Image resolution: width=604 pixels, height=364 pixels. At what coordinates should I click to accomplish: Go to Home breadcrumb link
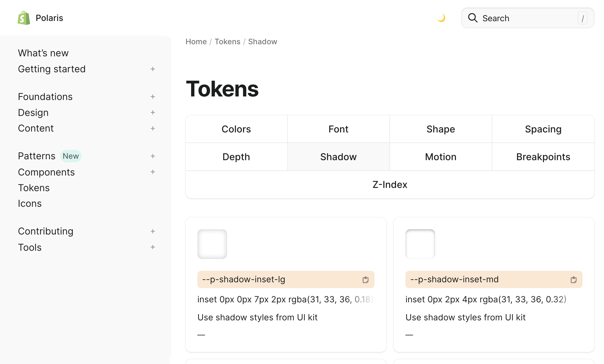coord(196,42)
